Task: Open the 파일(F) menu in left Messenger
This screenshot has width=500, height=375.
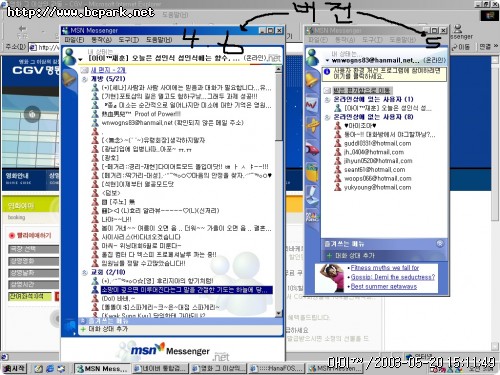Action: 74,40
